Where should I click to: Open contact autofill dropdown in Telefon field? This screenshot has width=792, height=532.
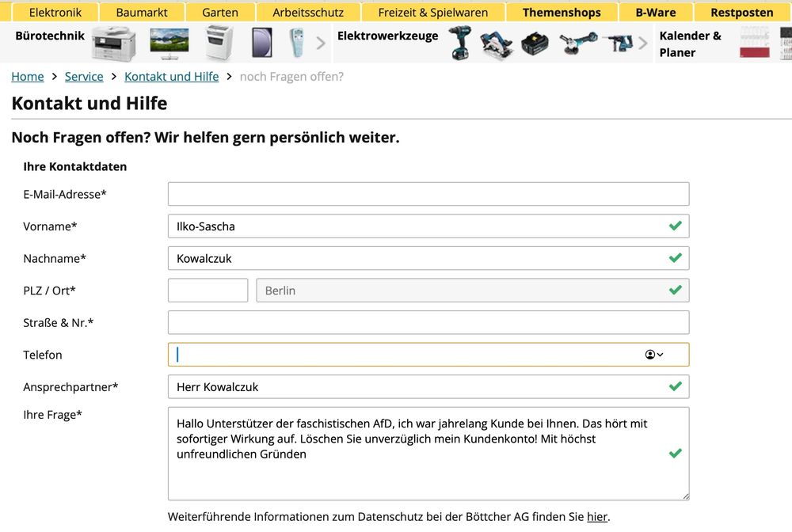coord(654,355)
